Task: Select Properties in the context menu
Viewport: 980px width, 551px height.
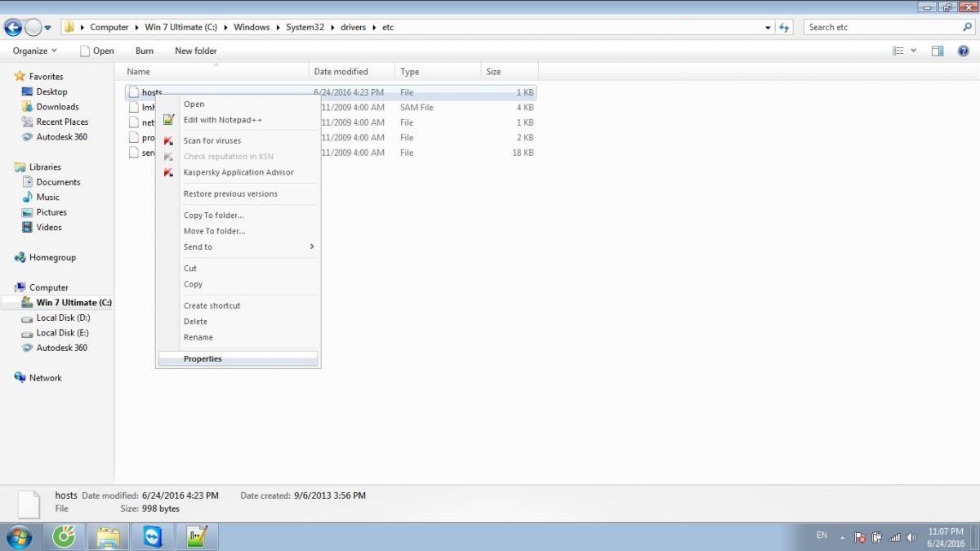Action: click(203, 358)
